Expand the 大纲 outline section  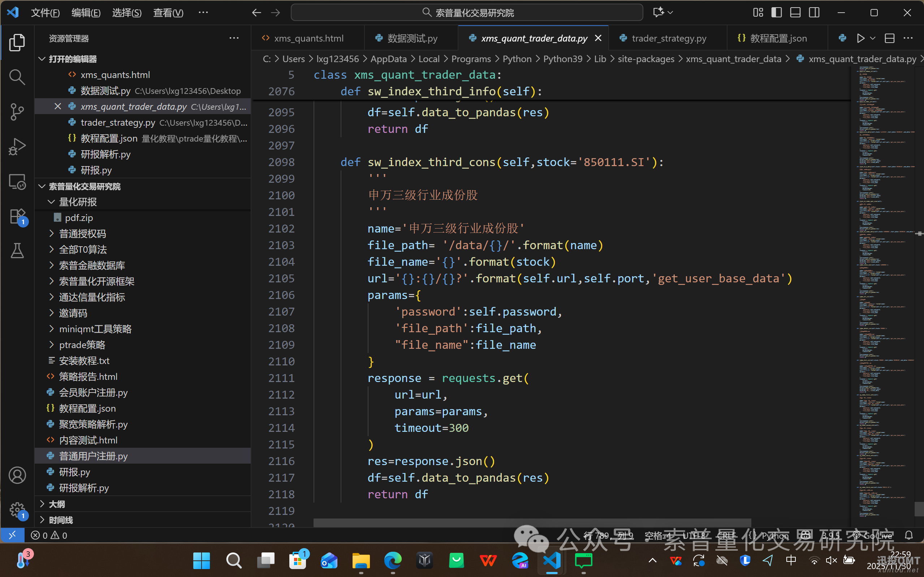56,504
